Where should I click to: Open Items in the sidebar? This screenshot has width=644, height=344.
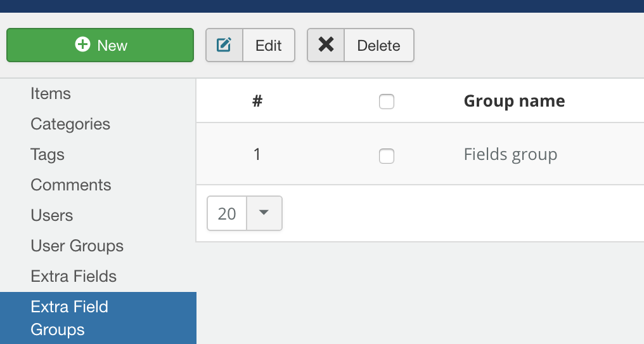point(51,94)
